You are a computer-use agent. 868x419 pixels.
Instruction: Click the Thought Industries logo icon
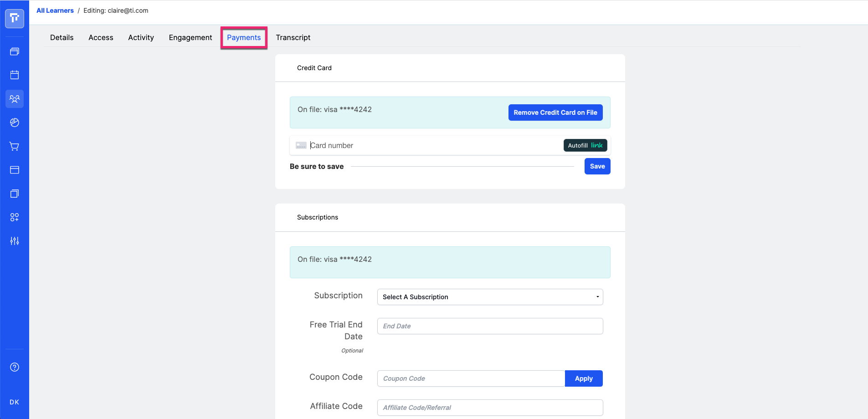15,18
